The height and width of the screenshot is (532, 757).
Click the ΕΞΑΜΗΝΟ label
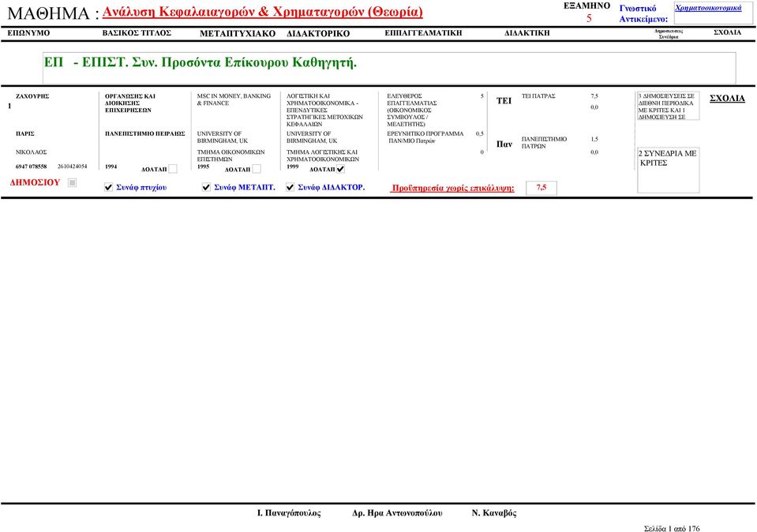click(587, 6)
